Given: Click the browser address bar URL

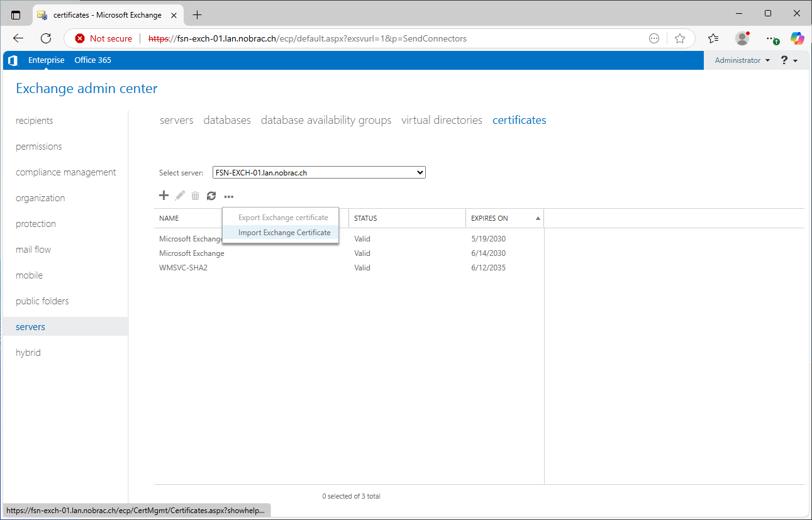Looking at the screenshot, I should point(308,38).
